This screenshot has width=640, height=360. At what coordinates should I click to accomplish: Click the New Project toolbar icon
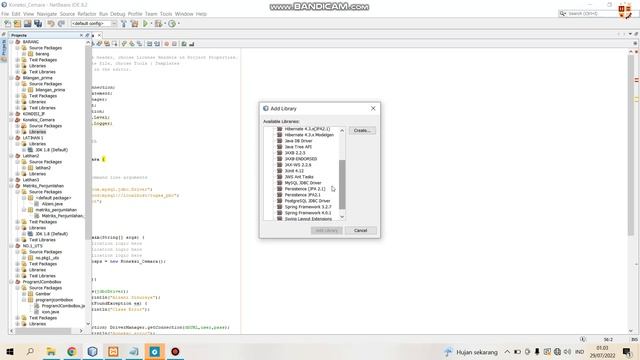(17, 24)
